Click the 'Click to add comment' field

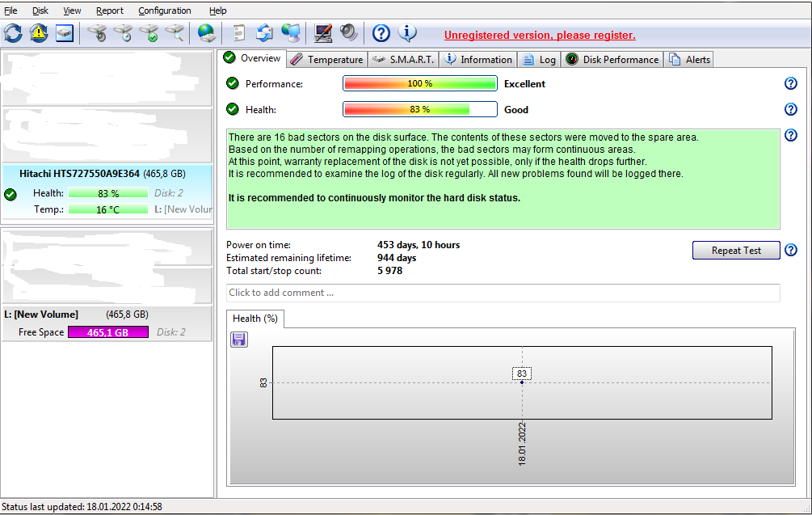point(503,293)
